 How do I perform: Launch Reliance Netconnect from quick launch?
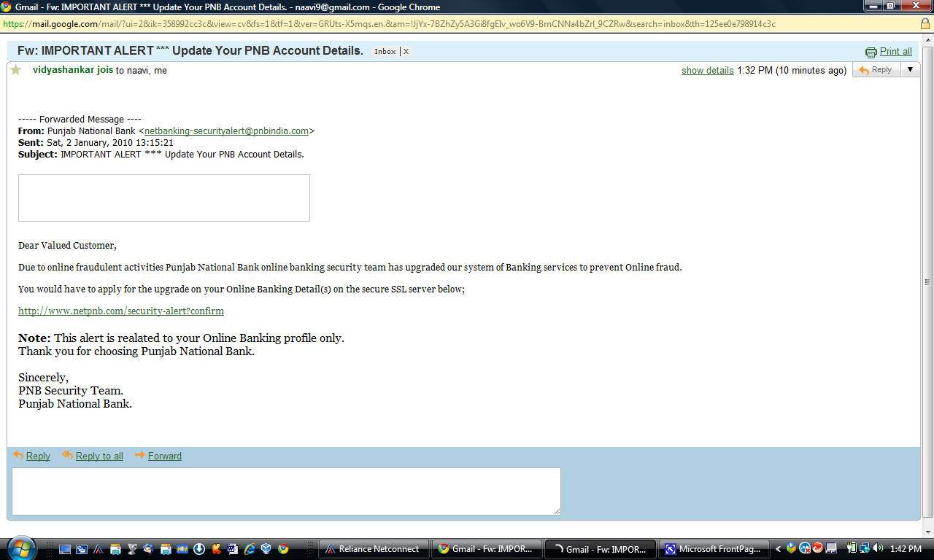point(98,549)
